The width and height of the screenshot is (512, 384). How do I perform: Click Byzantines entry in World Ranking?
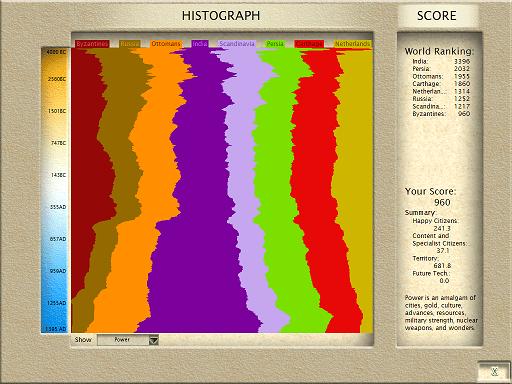click(441, 114)
